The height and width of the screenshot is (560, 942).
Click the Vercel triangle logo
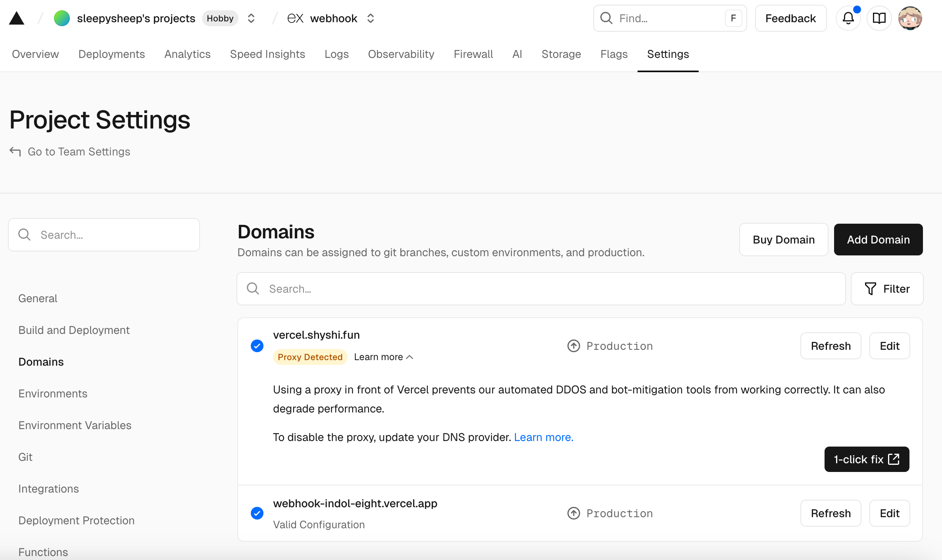[17, 18]
